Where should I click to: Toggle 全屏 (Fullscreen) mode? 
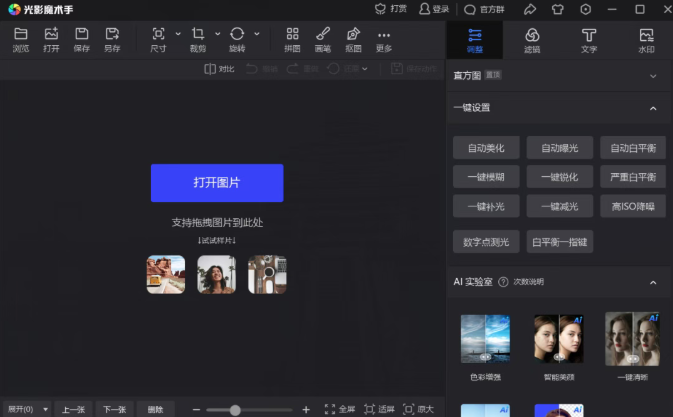point(340,409)
